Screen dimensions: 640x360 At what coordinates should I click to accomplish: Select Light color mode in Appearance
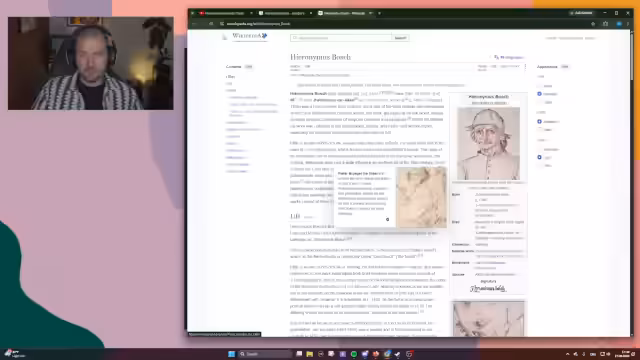point(540,157)
